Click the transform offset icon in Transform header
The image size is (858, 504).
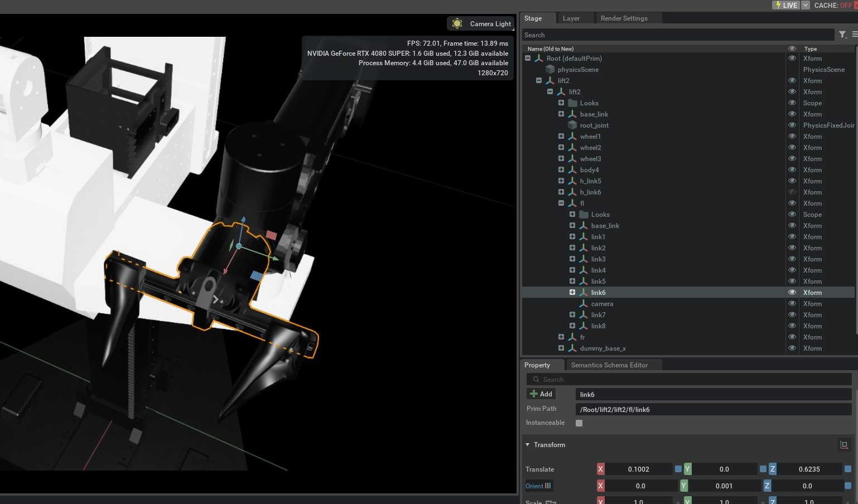[843, 445]
